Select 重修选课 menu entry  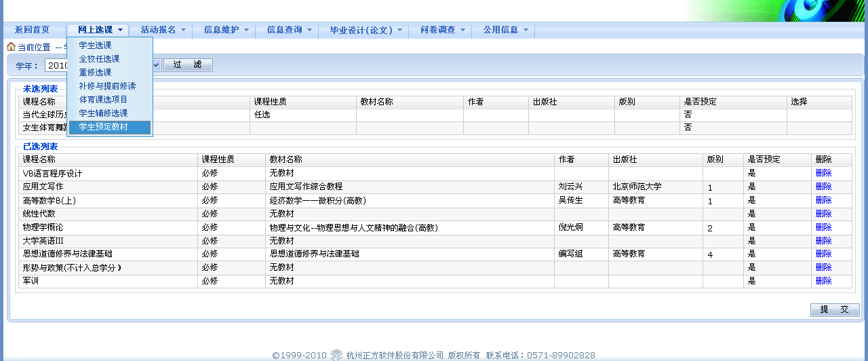pyautogui.click(x=95, y=73)
